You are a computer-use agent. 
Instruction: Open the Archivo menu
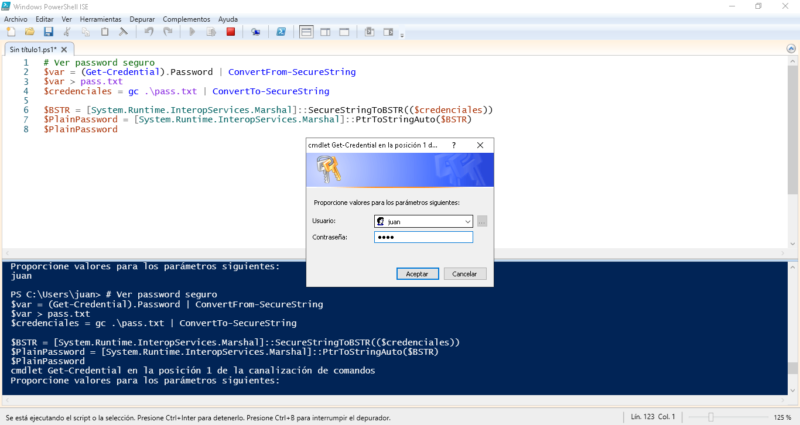pos(16,19)
